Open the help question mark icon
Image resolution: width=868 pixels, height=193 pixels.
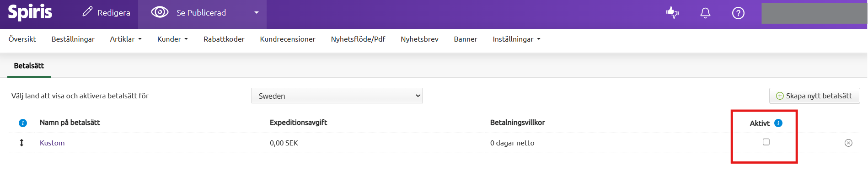click(x=738, y=13)
